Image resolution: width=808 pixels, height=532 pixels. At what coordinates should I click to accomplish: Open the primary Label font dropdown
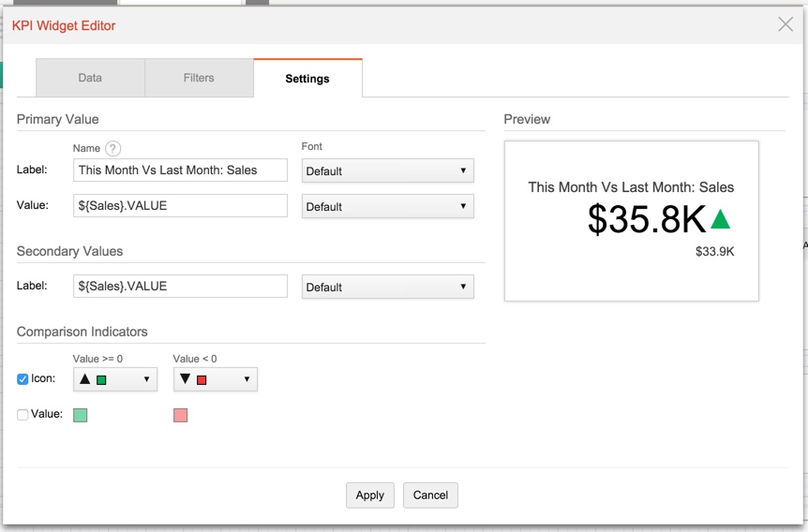(x=387, y=170)
